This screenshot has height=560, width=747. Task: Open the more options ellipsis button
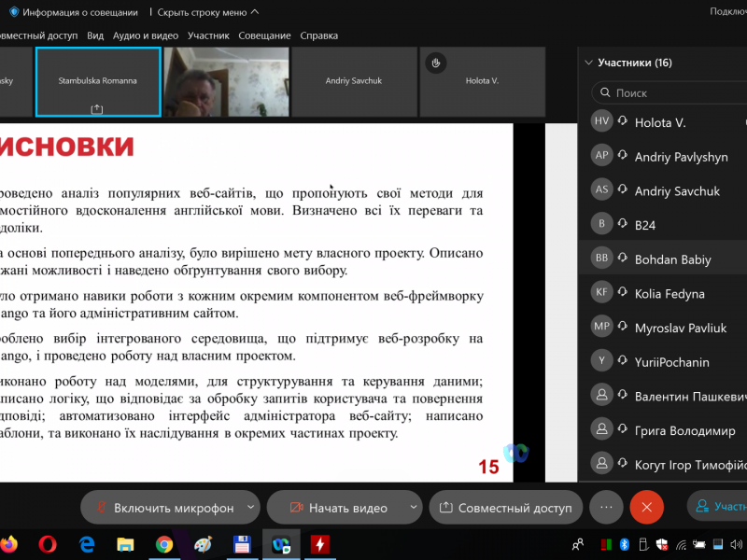point(606,507)
